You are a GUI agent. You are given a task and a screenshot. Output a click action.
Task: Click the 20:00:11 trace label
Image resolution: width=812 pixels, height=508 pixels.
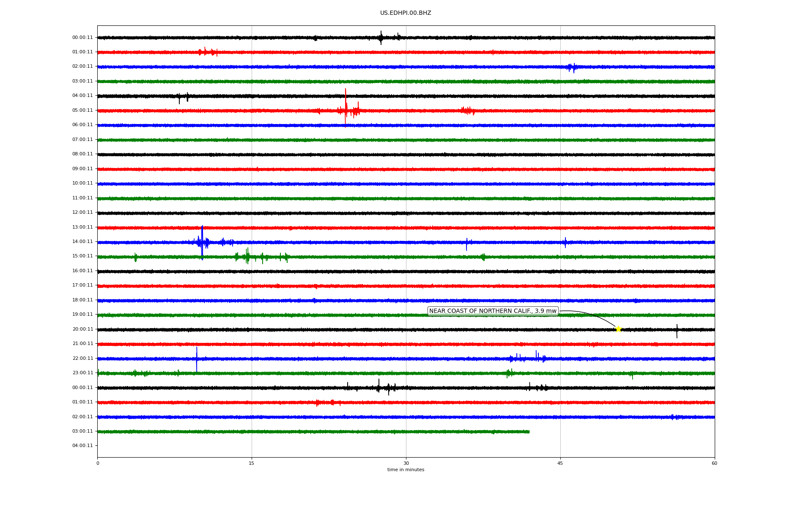(x=82, y=329)
